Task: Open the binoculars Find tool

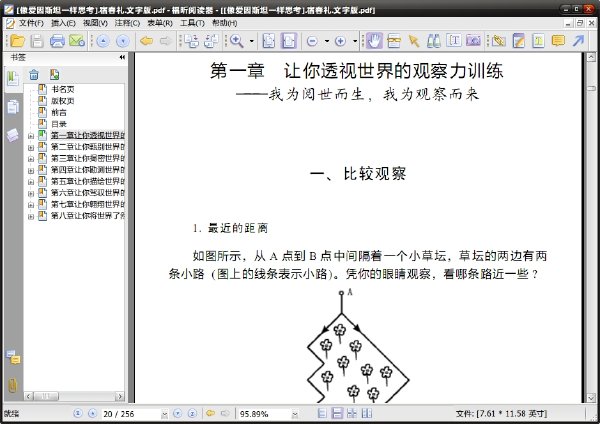Action: [x=434, y=41]
